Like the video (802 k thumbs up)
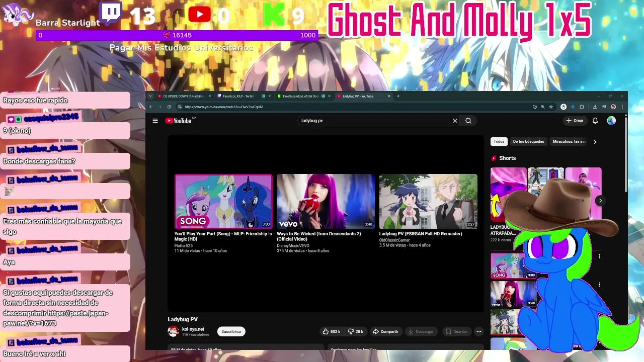Viewport: 644px width, 362px height. [x=332, y=331]
